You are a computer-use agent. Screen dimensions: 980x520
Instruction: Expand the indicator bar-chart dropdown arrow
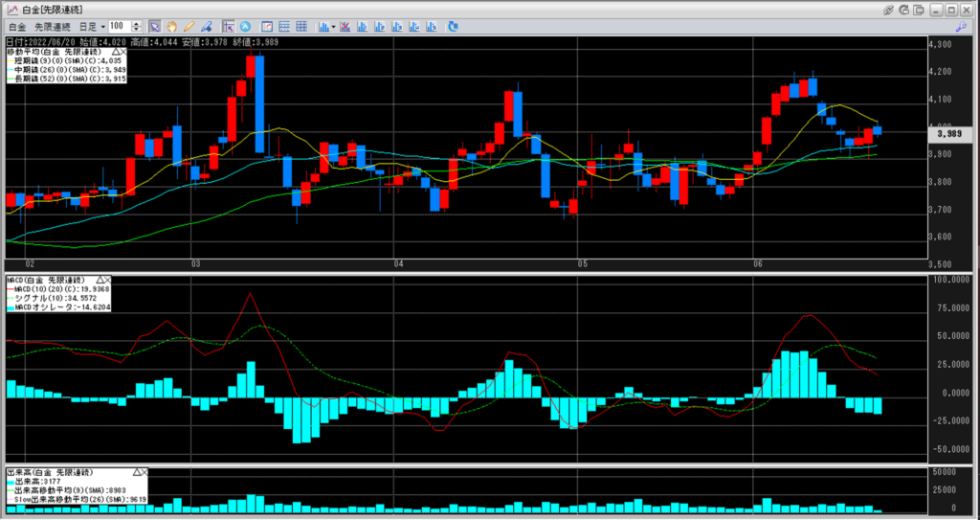coord(333,27)
